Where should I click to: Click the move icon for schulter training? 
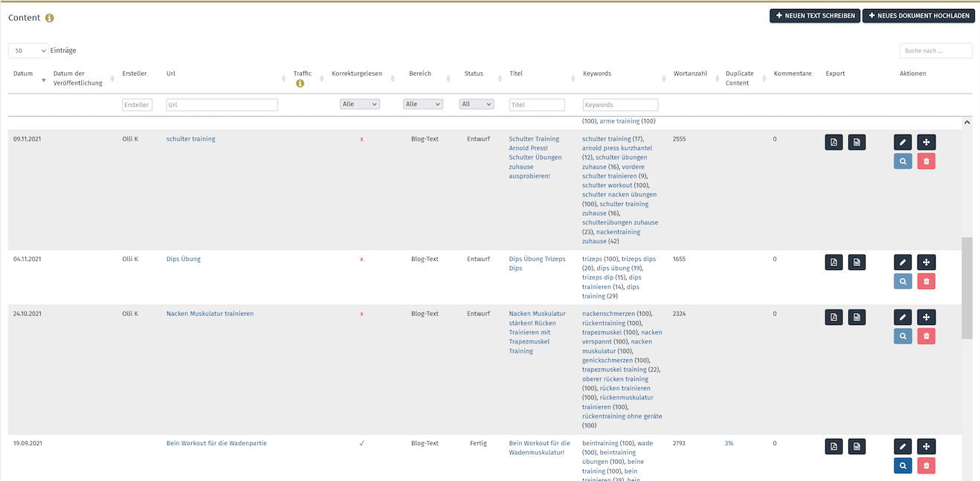click(926, 142)
